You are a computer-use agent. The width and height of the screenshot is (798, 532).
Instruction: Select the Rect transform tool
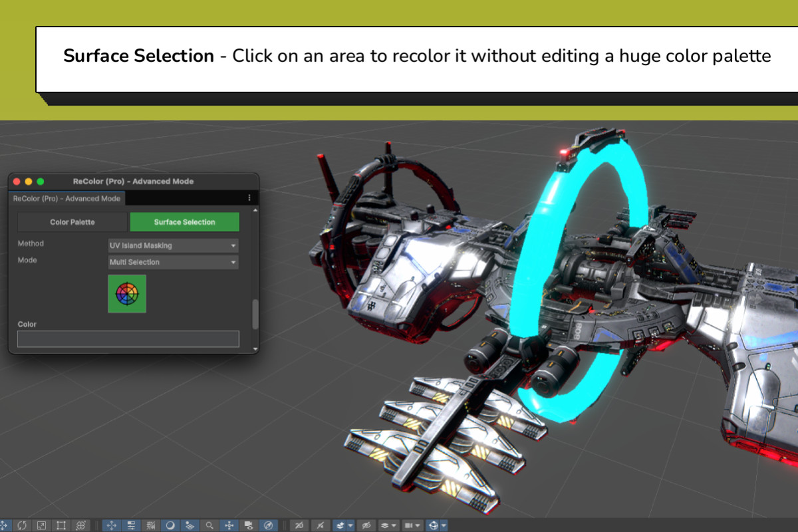(x=61, y=525)
